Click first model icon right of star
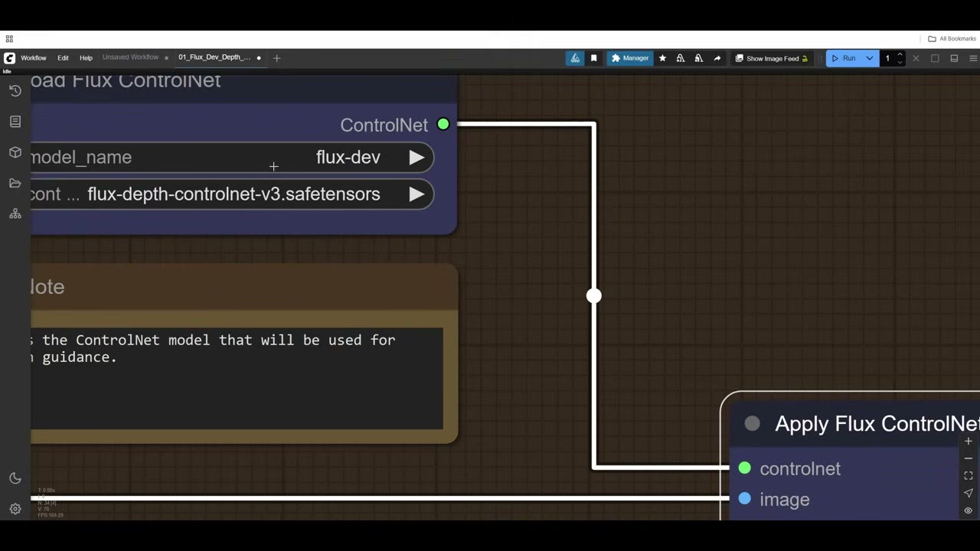 point(680,58)
